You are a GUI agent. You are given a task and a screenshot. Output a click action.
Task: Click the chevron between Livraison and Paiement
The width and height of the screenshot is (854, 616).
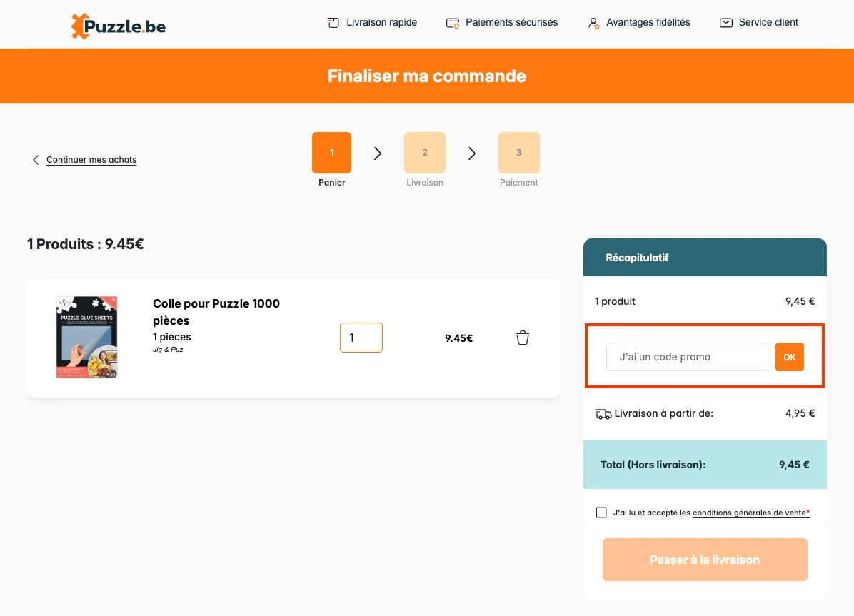click(x=471, y=153)
